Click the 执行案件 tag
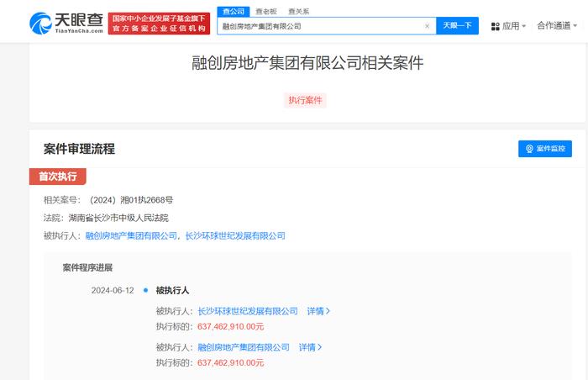This screenshot has width=588, height=380. point(305,100)
